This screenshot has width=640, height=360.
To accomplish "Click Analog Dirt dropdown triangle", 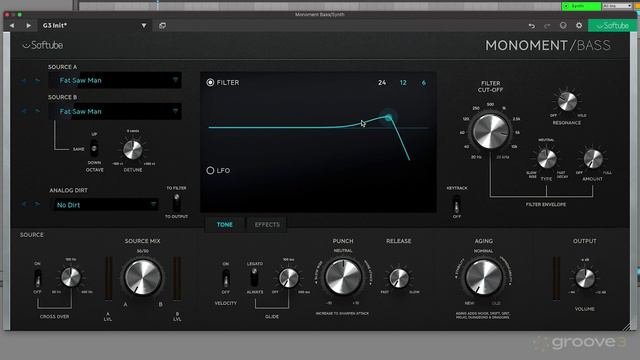I will 153,204.
